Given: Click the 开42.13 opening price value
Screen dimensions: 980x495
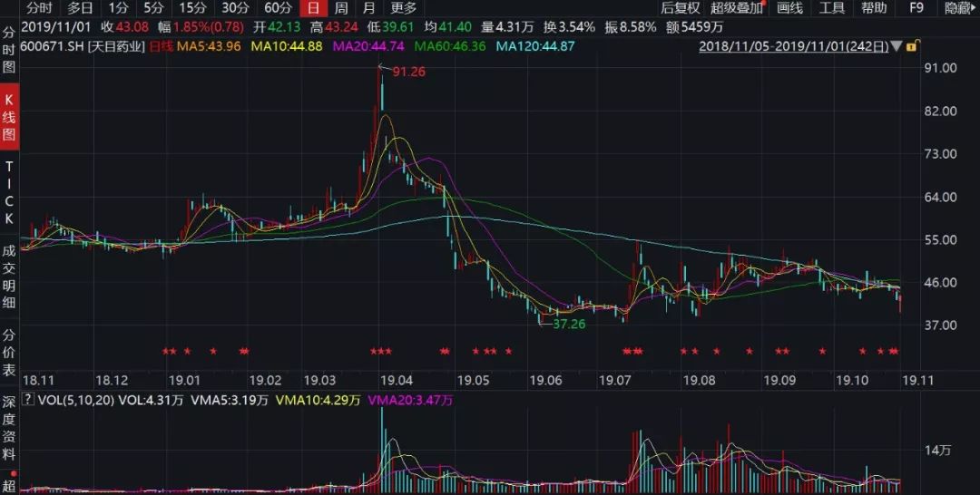Looking at the screenshot, I should point(276,27).
